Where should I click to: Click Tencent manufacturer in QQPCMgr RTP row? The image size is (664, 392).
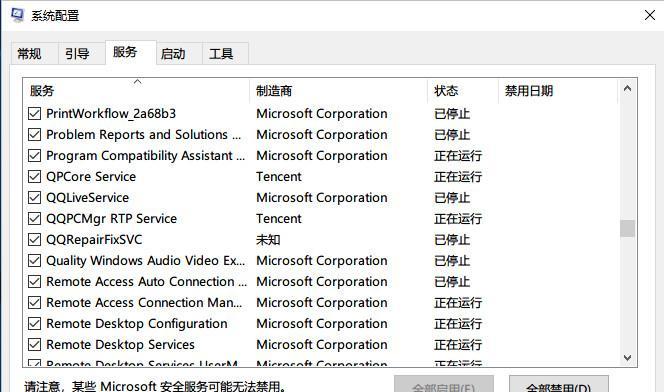[x=279, y=218]
